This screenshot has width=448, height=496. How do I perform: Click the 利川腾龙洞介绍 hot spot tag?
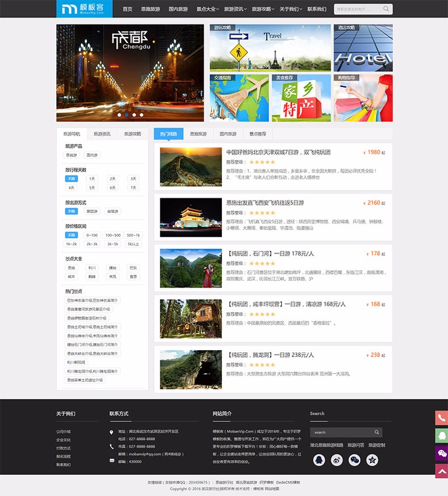tap(92, 371)
